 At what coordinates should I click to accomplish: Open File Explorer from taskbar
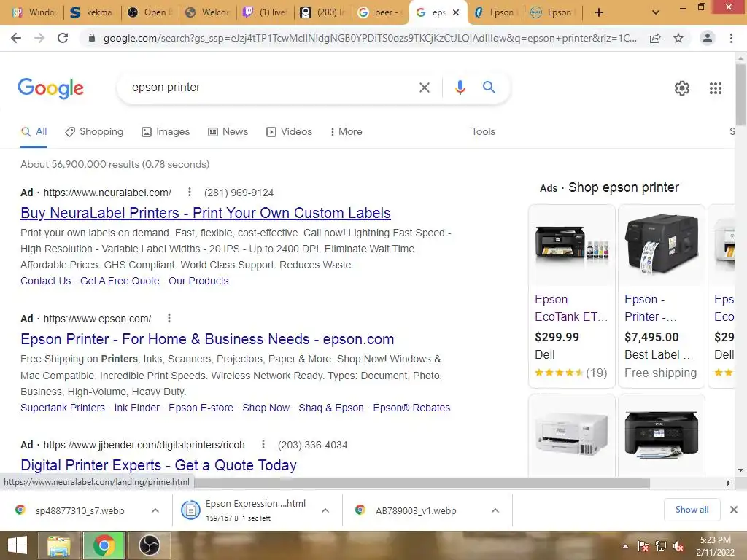click(58, 545)
